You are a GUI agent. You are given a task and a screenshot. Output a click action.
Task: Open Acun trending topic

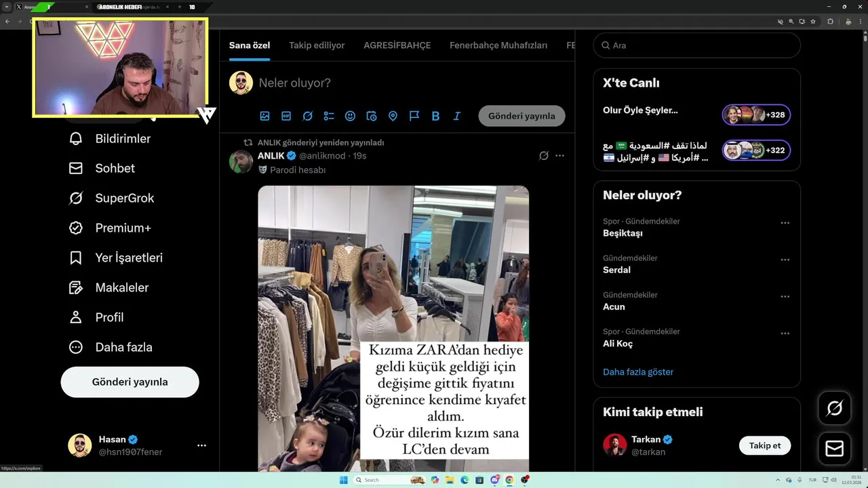click(614, 306)
